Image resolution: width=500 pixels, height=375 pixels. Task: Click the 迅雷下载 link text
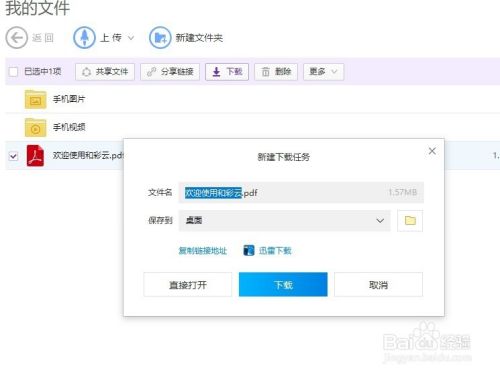pyautogui.click(x=275, y=251)
